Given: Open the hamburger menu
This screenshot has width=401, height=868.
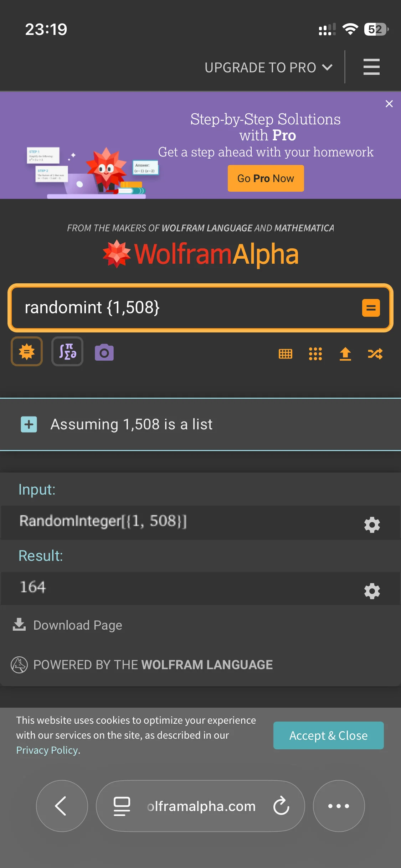Looking at the screenshot, I should click(x=371, y=67).
